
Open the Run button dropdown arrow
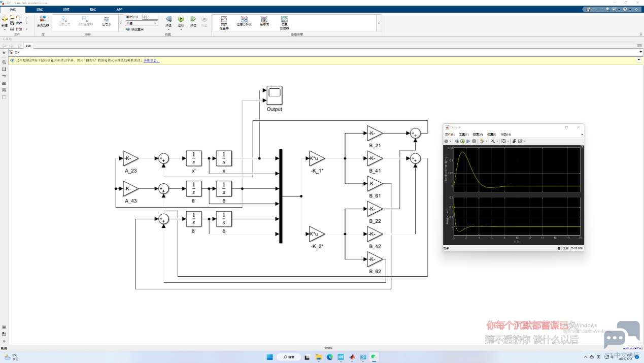click(181, 29)
